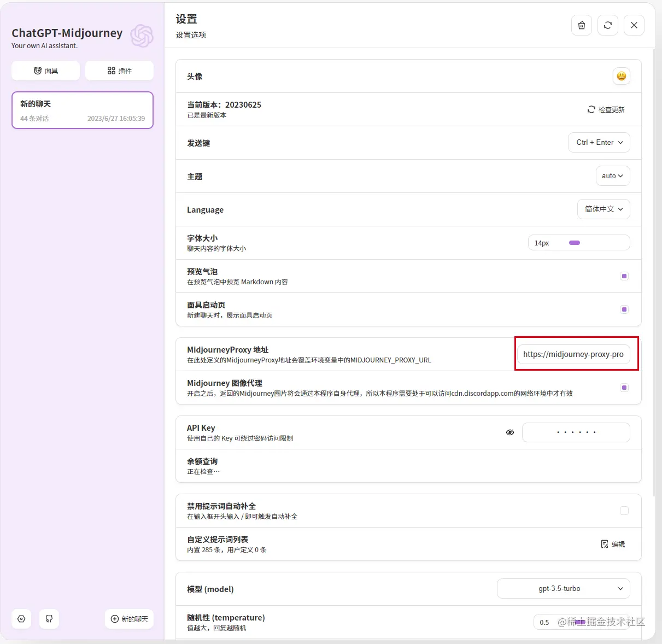Click the avatar emoji button
Viewport: 662px width, 644px height.
click(622, 76)
